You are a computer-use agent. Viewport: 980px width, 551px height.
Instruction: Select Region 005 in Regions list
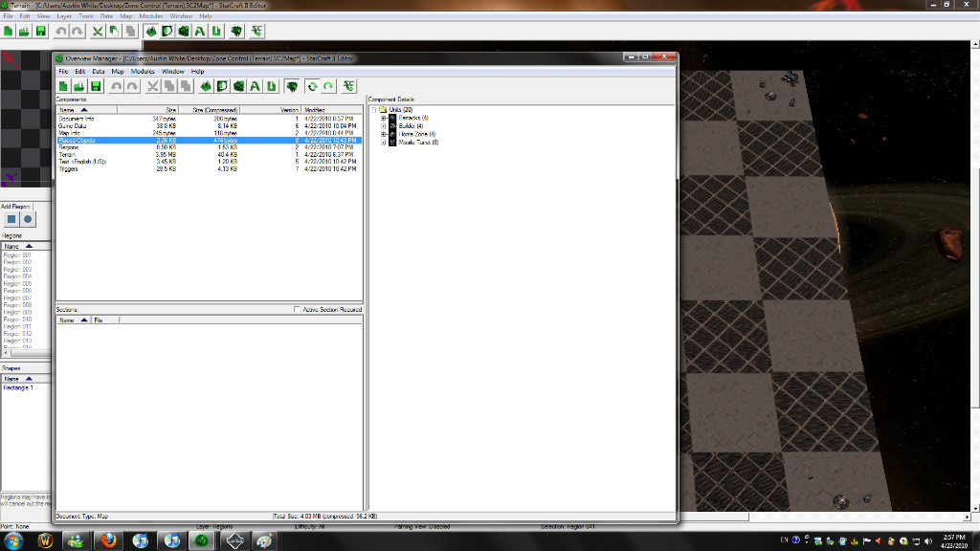(17, 283)
